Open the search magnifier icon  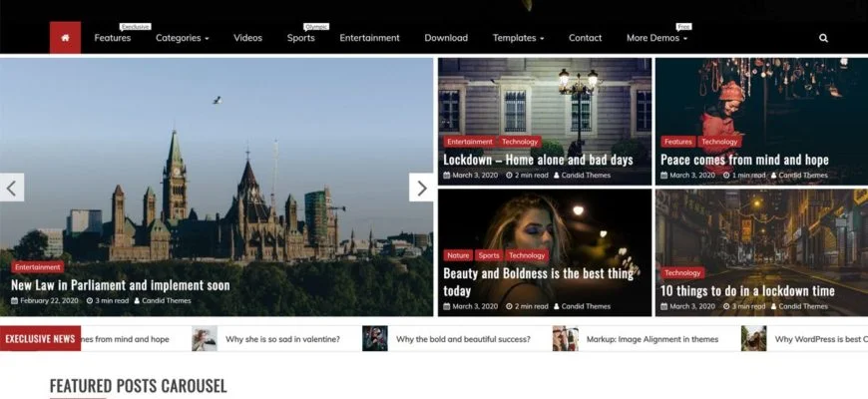[x=823, y=38]
